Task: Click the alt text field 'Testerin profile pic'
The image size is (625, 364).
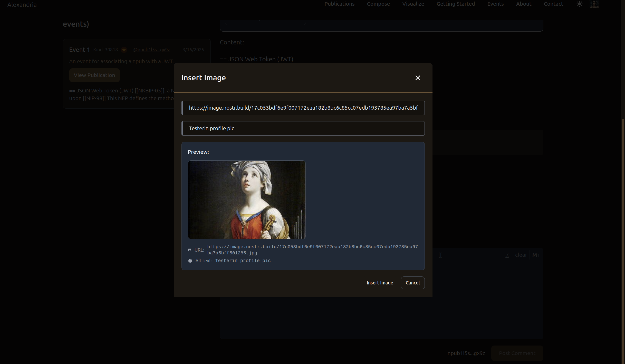Action: 303,128
